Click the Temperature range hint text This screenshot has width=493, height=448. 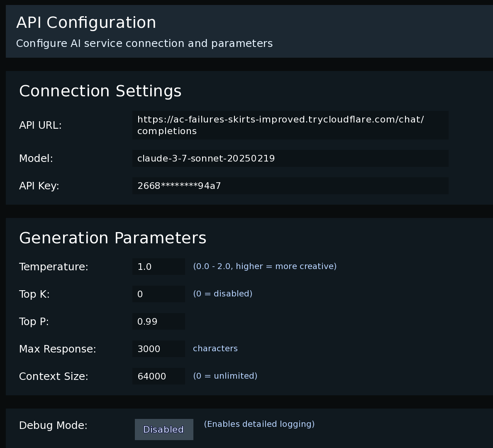coord(265,266)
